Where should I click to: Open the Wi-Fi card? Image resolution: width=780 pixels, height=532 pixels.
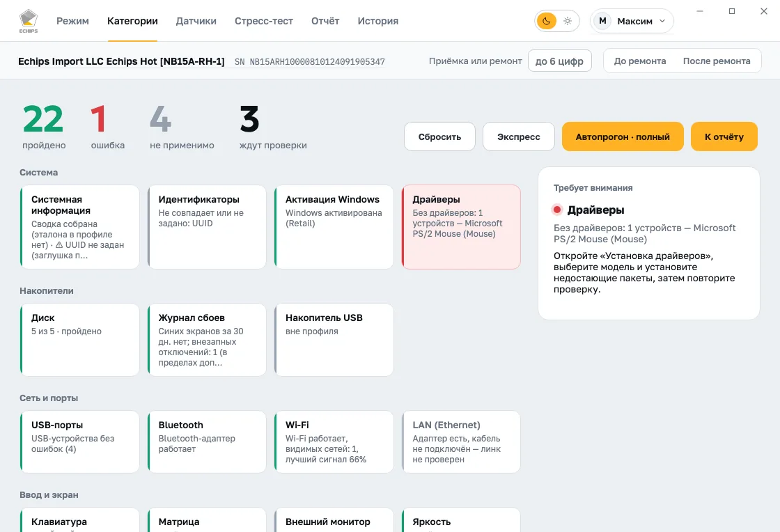334,441
